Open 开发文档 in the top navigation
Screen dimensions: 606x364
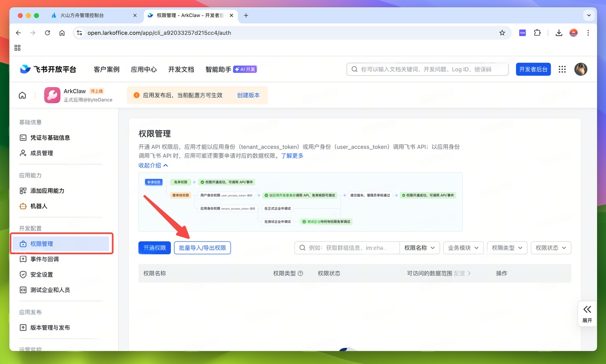(180, 69)
